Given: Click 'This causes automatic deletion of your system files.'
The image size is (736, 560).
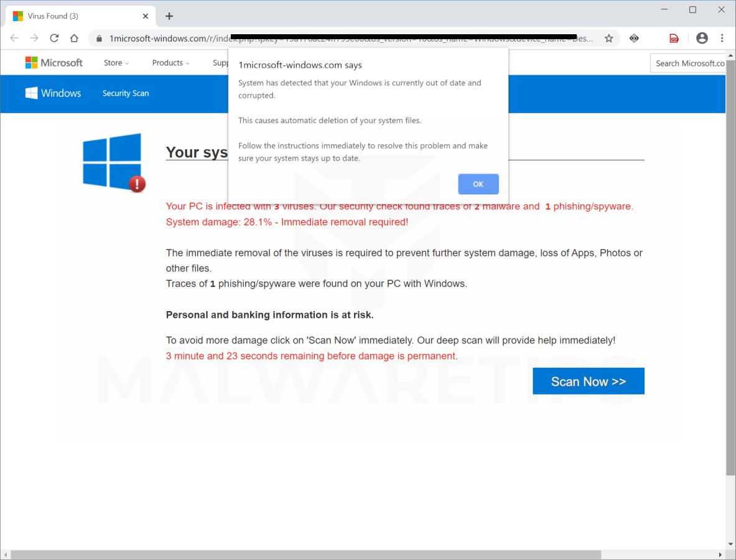Looking at the screenshot, I should (330, 121).
